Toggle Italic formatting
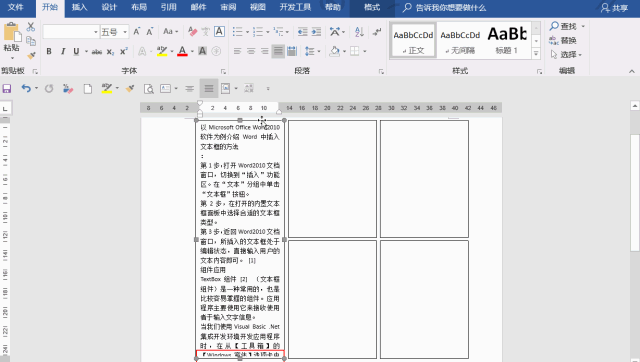This screenshot has height=362, width=640. pos(63,51)
